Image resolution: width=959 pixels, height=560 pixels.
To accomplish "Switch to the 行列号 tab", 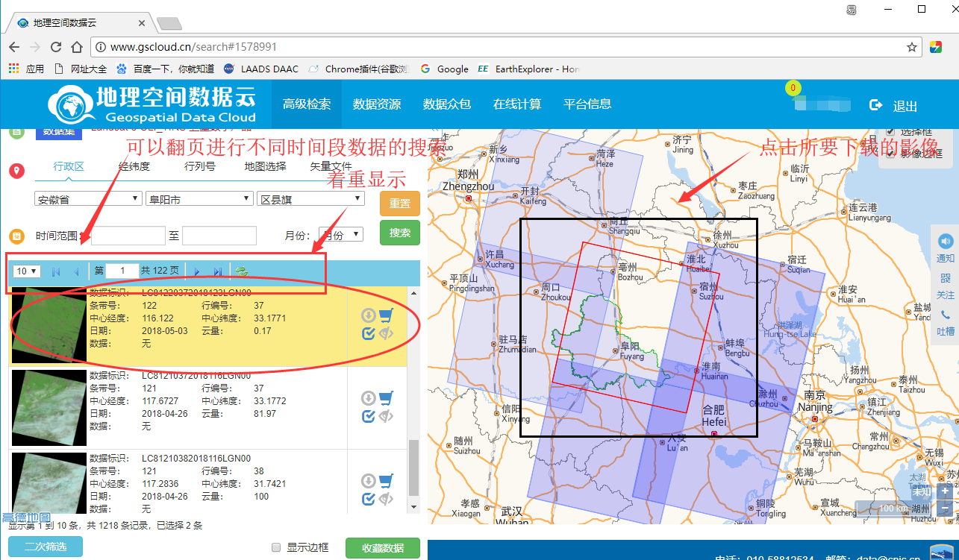I will click(x=200, y=166).
